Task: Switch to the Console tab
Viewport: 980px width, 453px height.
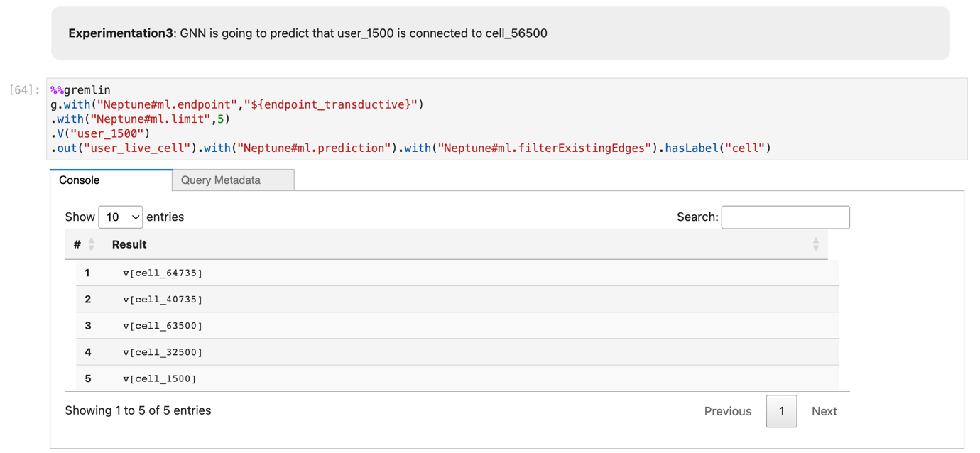Action: (x=80, y=180)
